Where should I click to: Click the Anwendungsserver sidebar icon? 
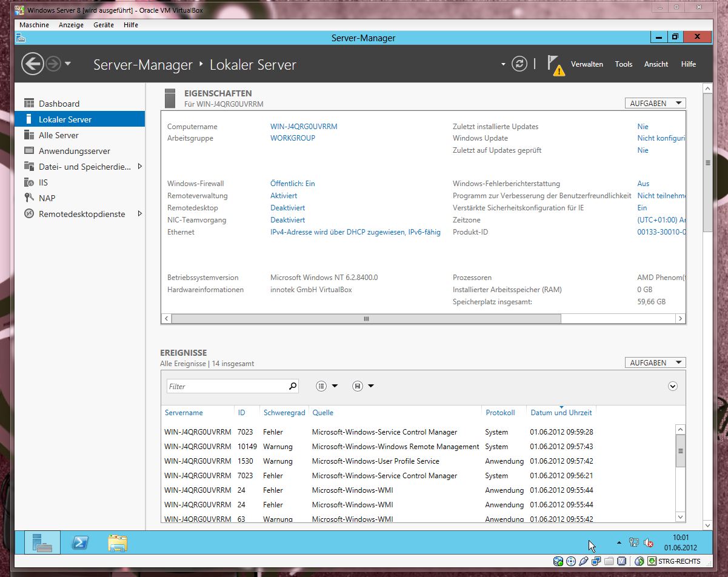(x=28, y=150)
